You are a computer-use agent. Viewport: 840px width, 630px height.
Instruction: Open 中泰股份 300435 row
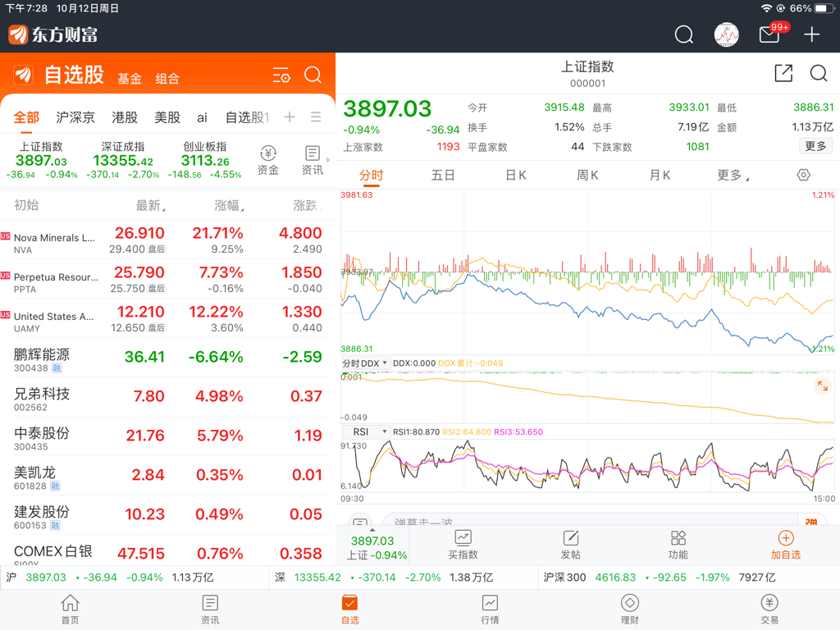(166, 436)
